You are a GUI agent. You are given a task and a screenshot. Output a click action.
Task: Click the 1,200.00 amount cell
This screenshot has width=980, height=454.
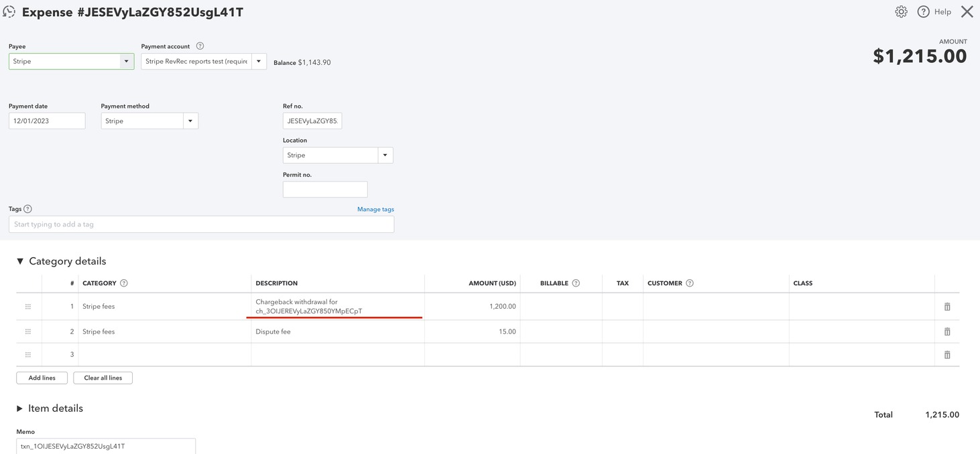point(473,307)
